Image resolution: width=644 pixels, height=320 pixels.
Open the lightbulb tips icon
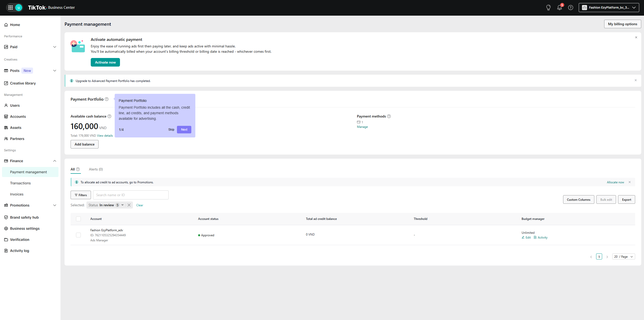[548, 8]
